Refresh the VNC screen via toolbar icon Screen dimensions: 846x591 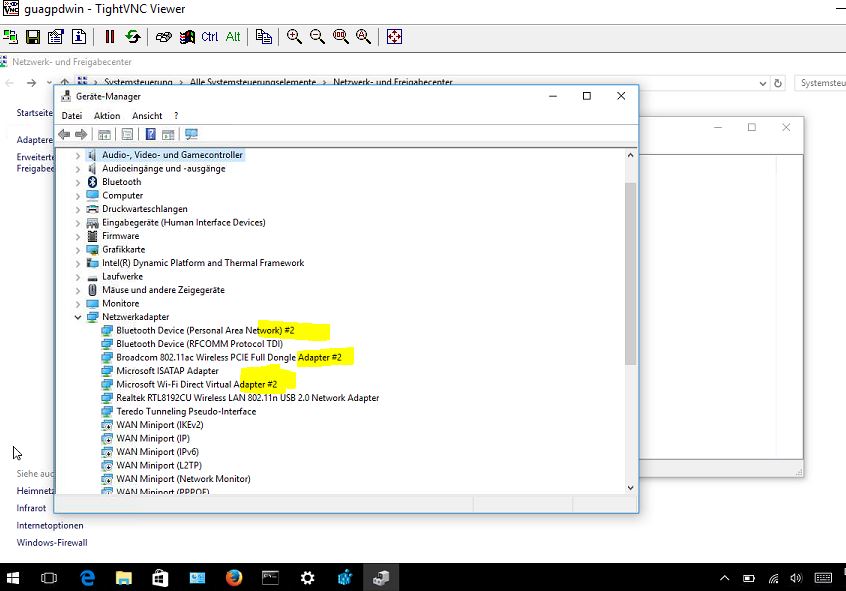tap(133, 37)
